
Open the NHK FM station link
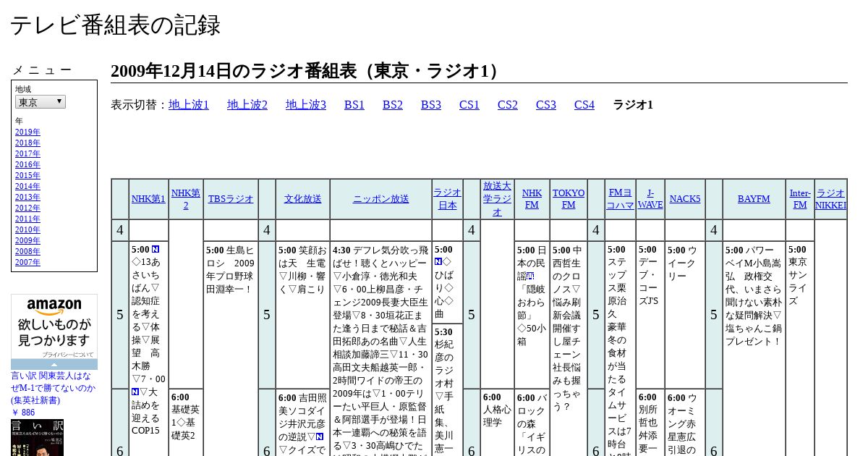(x=532, y=199)
